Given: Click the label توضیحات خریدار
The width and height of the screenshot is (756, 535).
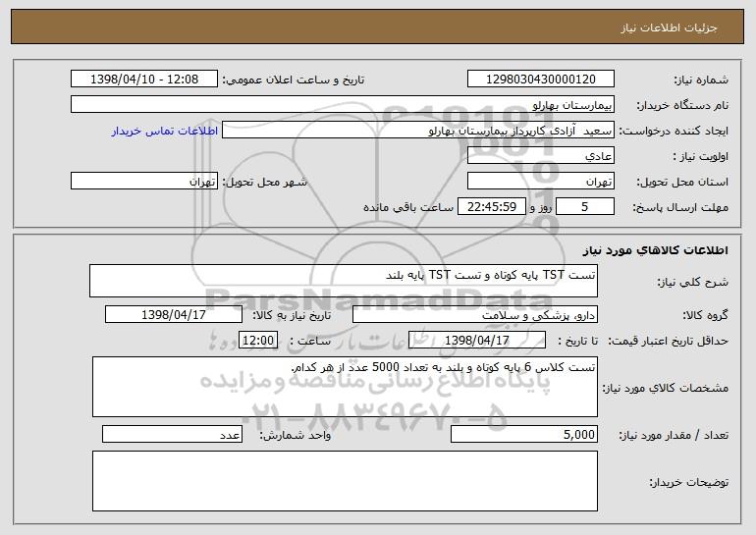Looking at the screenshot, I should (x=689, y=482).
